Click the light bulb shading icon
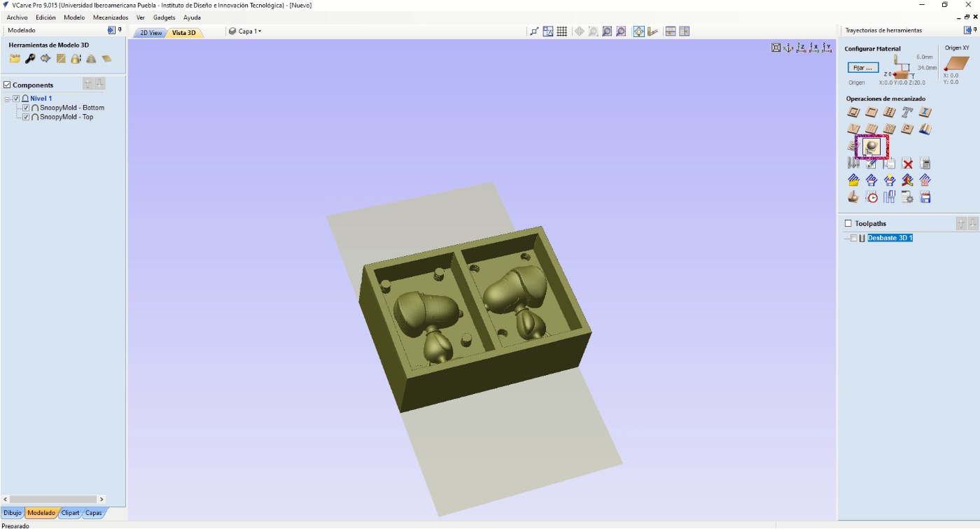 [639, 31]
